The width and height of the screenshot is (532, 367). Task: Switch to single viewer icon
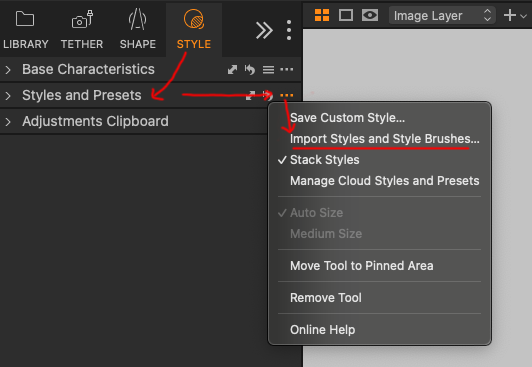pyautogui.click(x=346, y=15)
